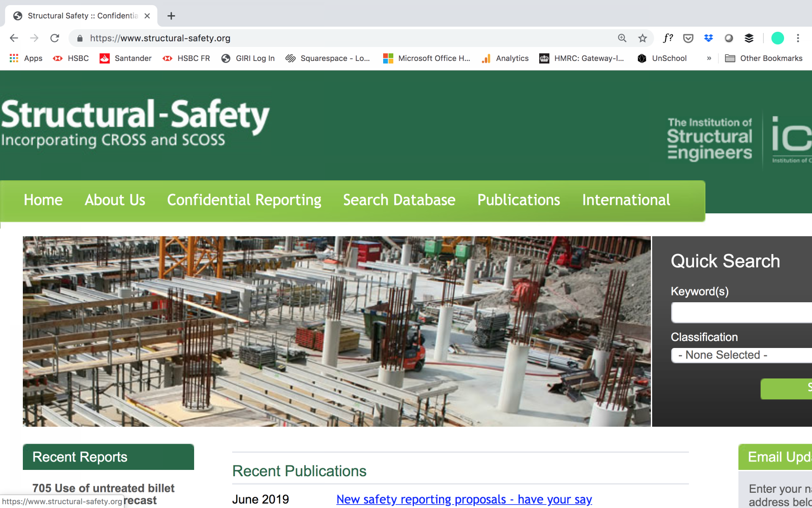Open the Publications navigation item
This screenshot has width=812, height=508.
(x=518, y=200)
